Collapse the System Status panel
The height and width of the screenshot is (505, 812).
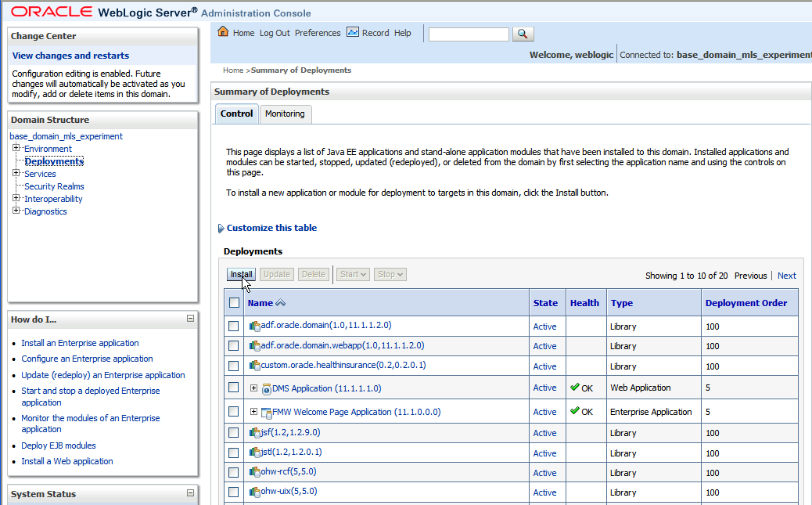190,493
